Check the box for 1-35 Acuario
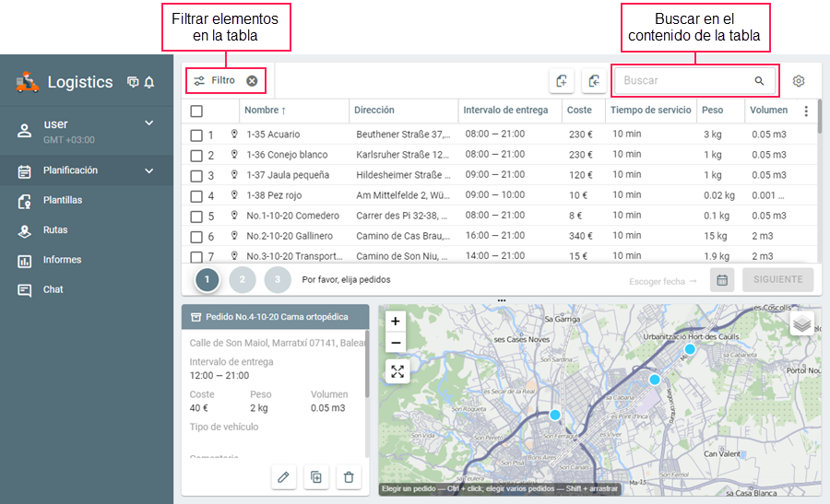The image size is (830, 504). [196, 135]
